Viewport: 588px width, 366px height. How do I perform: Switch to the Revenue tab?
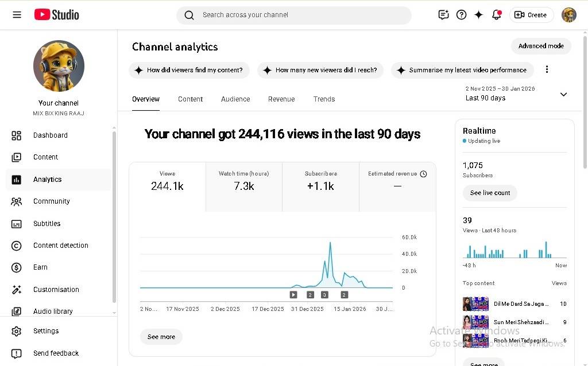(x=281, y=99)
